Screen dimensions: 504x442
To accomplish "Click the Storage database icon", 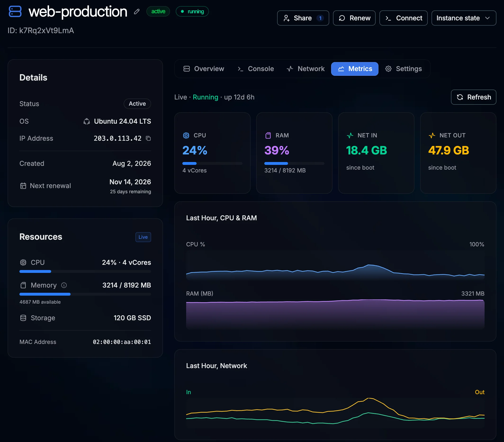I will pos(23,318).
